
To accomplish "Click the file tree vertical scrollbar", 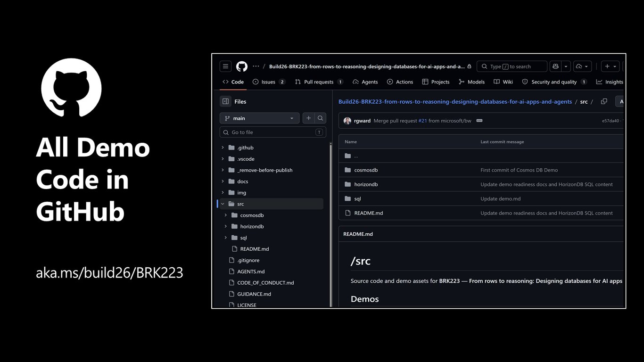I will [x=330, y=224].
